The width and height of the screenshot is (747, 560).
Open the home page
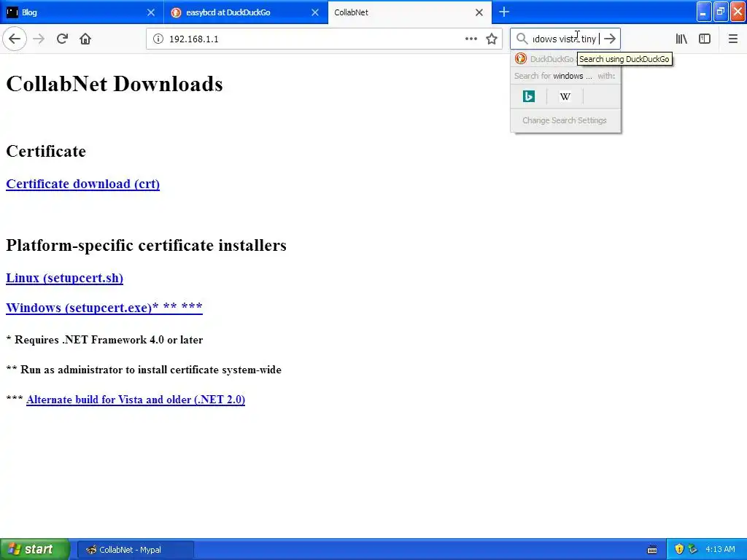coord(85,39)
